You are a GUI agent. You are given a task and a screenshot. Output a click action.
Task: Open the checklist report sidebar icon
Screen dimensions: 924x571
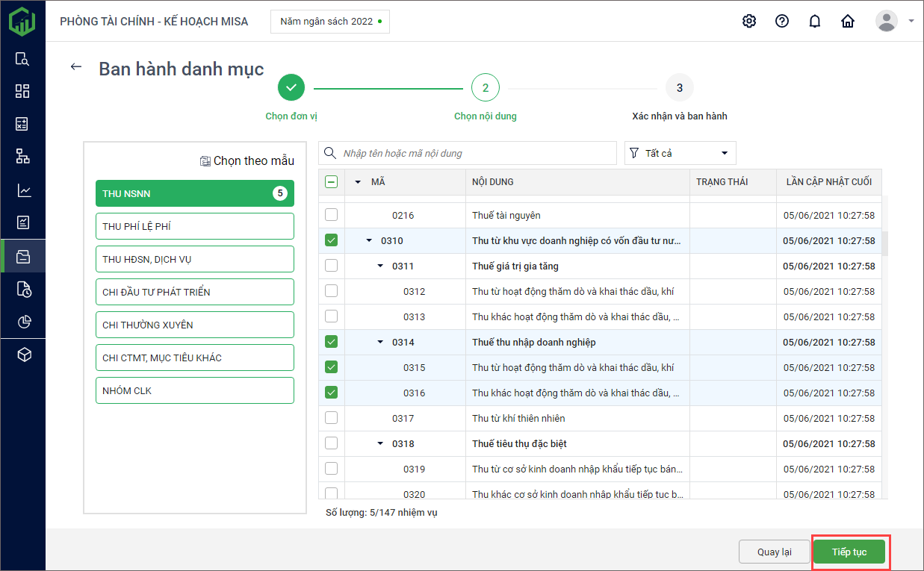click(22, 222)
